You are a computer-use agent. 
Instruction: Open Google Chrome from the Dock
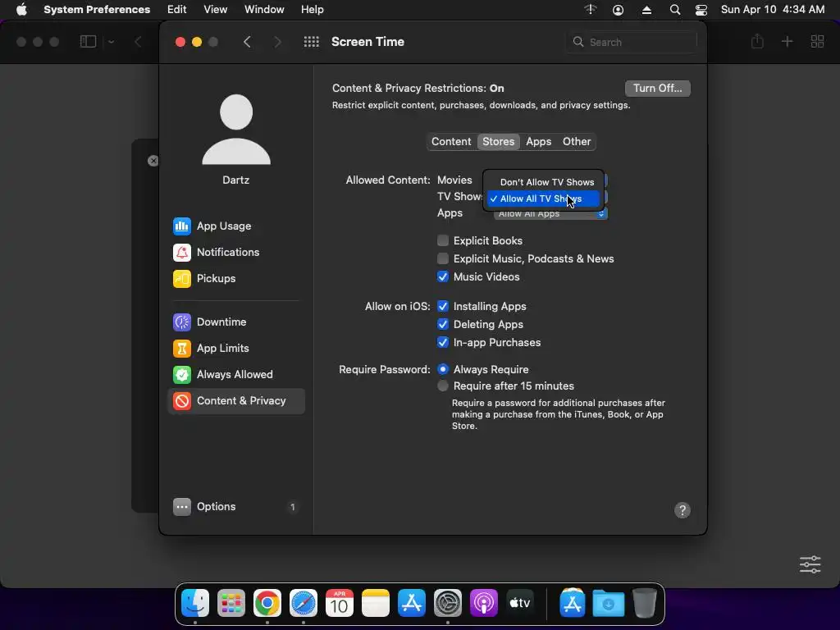pos(267,604)
